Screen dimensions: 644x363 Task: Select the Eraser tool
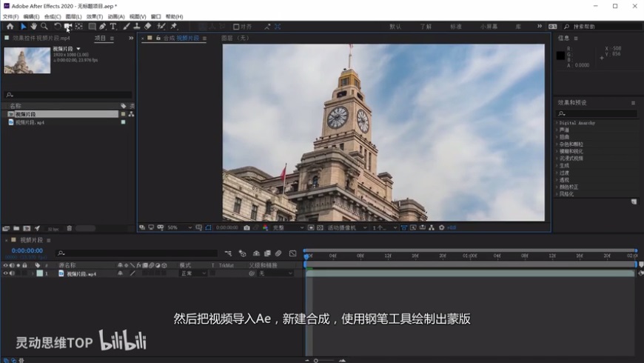147,27
